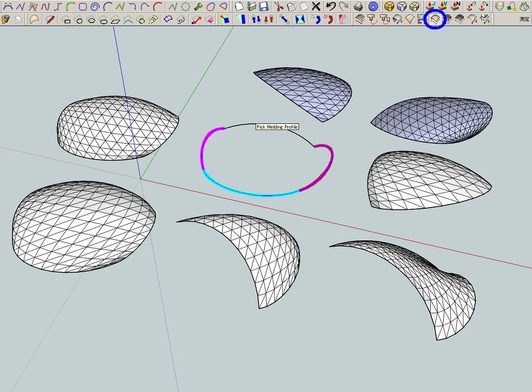
Task: Create a new file with the blank page icon
Action: (239, 6)
